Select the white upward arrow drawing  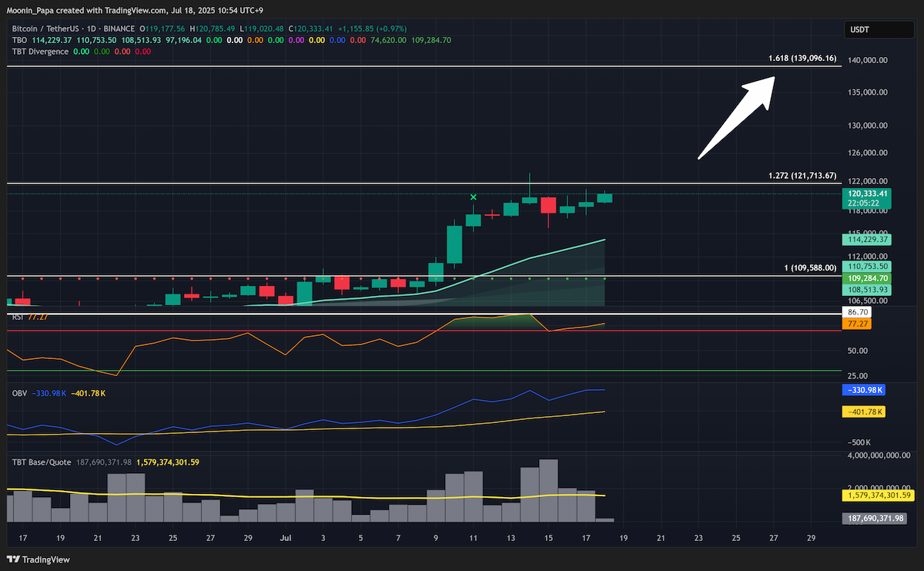pos(736,117)
